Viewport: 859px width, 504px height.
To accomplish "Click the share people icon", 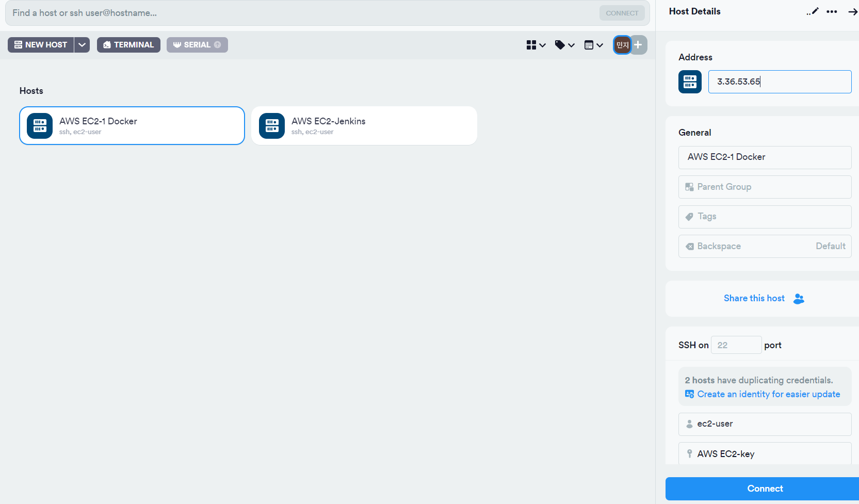I will click(x=799, y=299).
